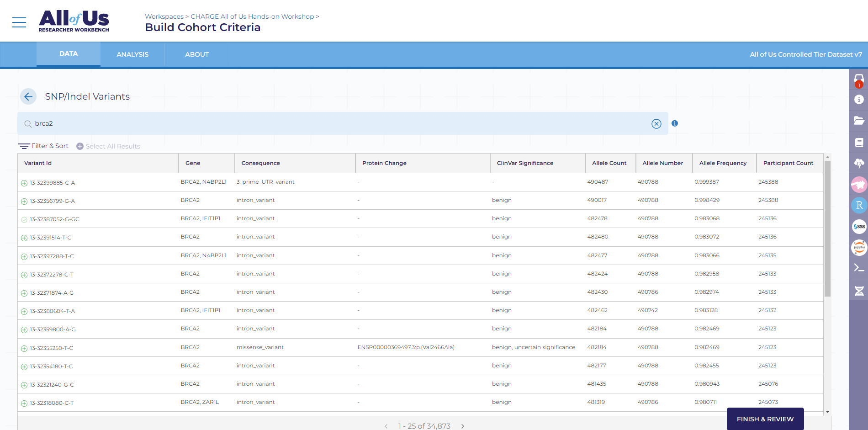Launch RStudio from the sidebar R icon
The height and width of the screenshot is (430, 868).
click(x=859, y=205)
